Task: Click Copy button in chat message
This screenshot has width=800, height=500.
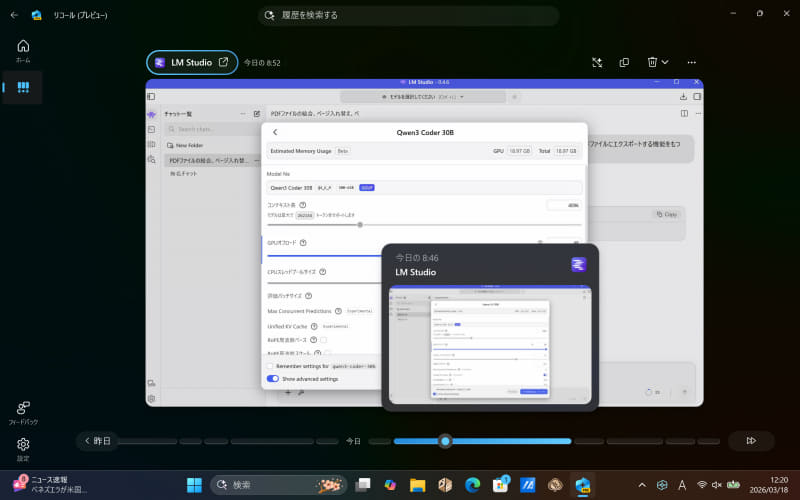Action: (x=667, y=214)
